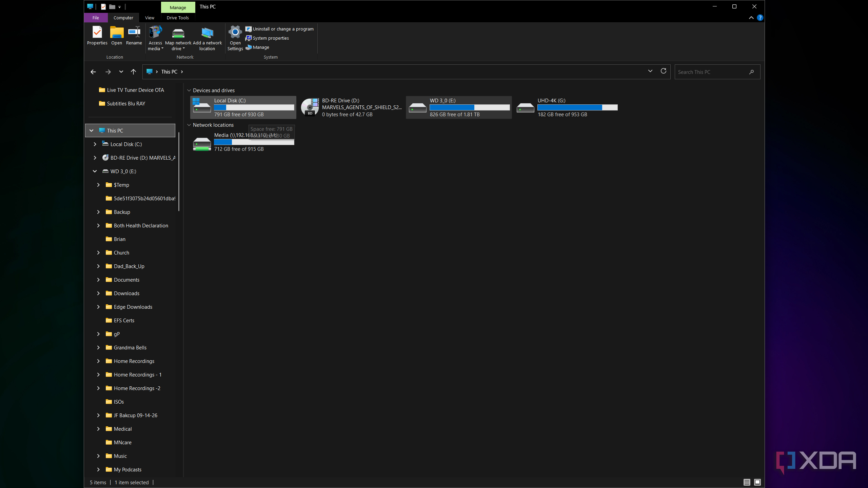
Task: Select the WD 3_0 (E:) drive tile
Action: [459, 107]
